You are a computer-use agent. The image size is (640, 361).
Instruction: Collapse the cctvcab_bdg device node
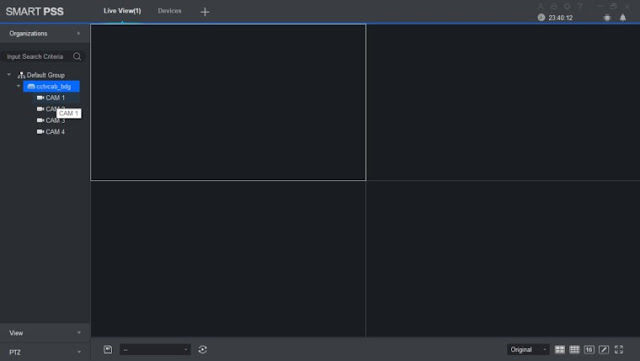click(x=18, y=86)
